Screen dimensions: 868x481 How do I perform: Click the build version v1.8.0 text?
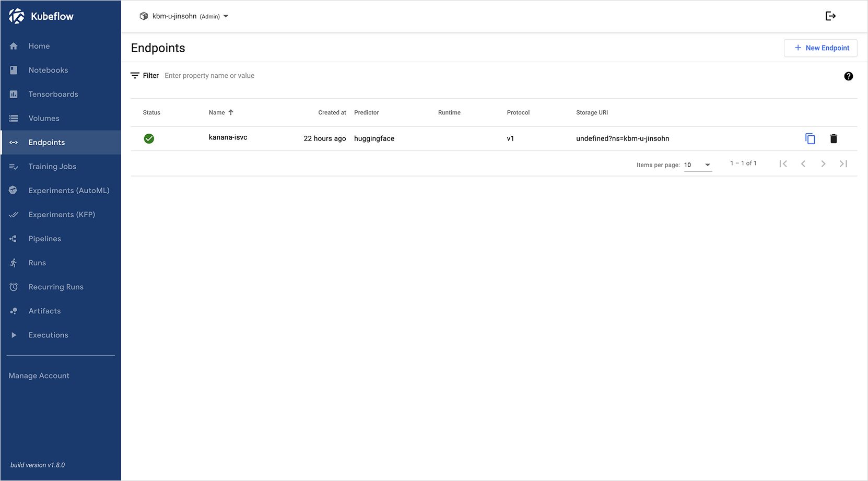(38, 465)
